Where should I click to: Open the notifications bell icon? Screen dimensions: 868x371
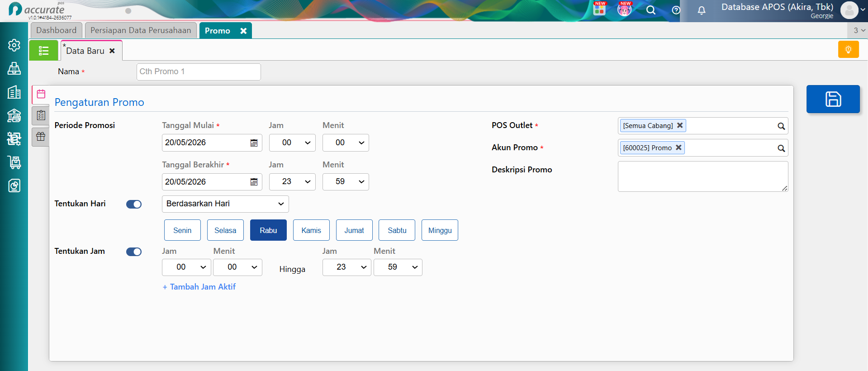click(x=701, y=10)
